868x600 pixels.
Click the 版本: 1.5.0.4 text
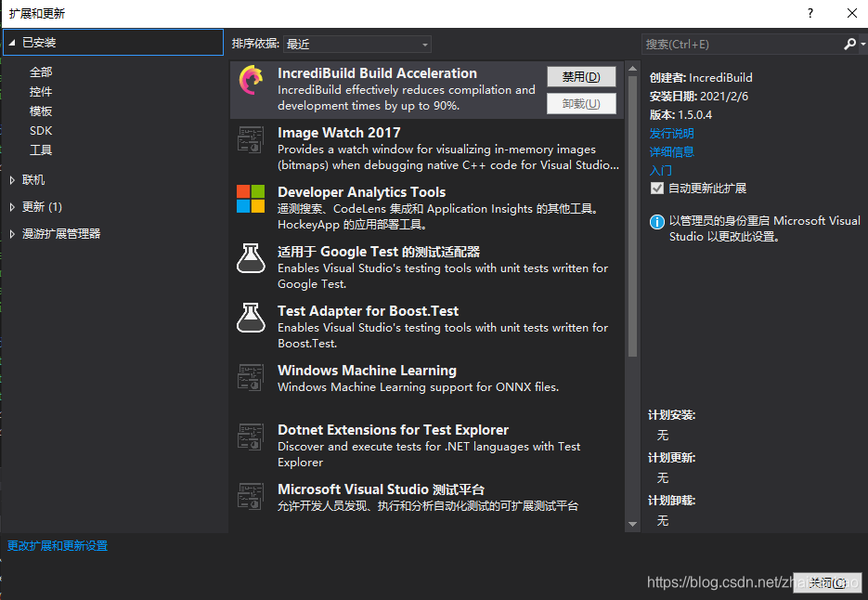680,114
